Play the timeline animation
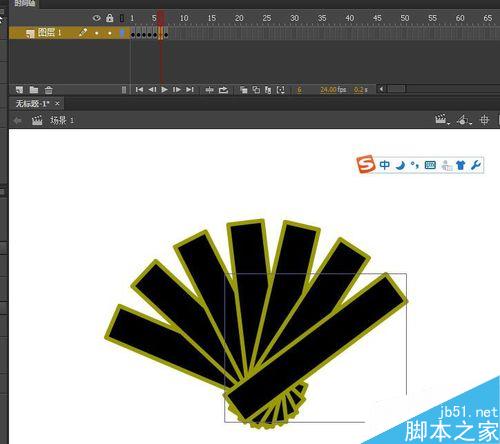The height and width of the screenshot is (444, 500). [x=164, y=89]
